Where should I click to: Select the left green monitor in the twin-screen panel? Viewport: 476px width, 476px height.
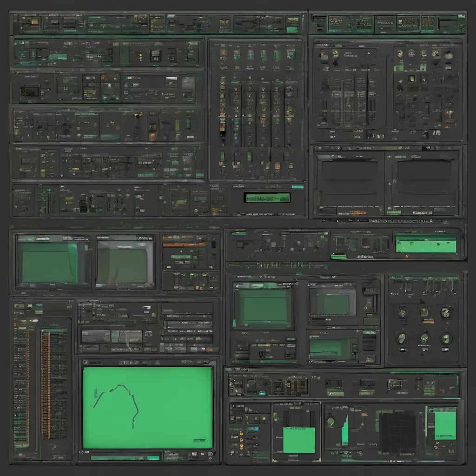(52, 263)
